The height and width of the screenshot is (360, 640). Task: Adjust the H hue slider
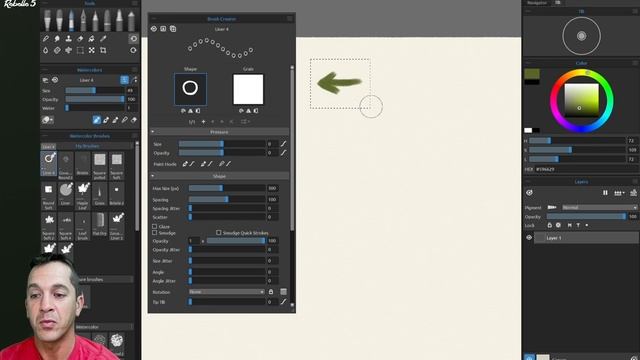coord(577,140)
